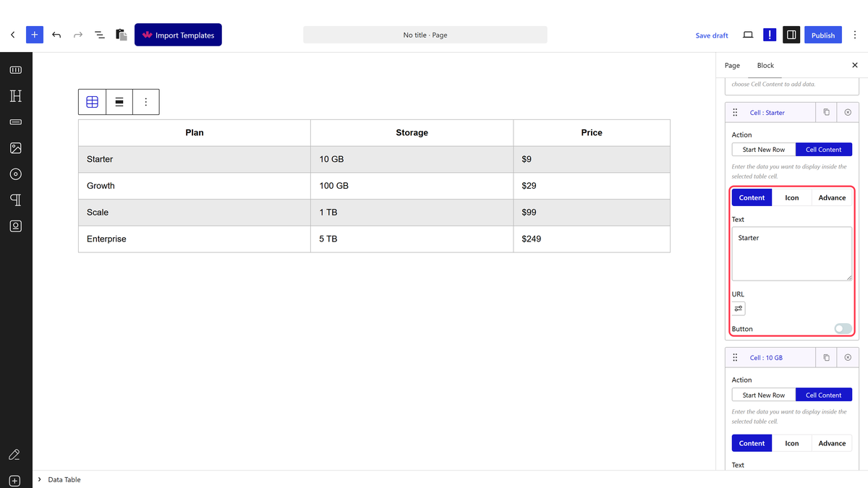This screenshot has width=868, height=488.
Task: Click the Text area containing Starter
Action: [792, 254]
